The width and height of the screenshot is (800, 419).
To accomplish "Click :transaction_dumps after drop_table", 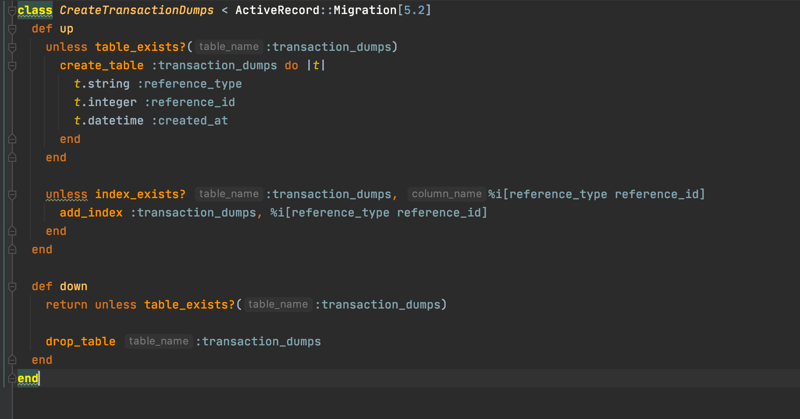I will click(258, 341).
